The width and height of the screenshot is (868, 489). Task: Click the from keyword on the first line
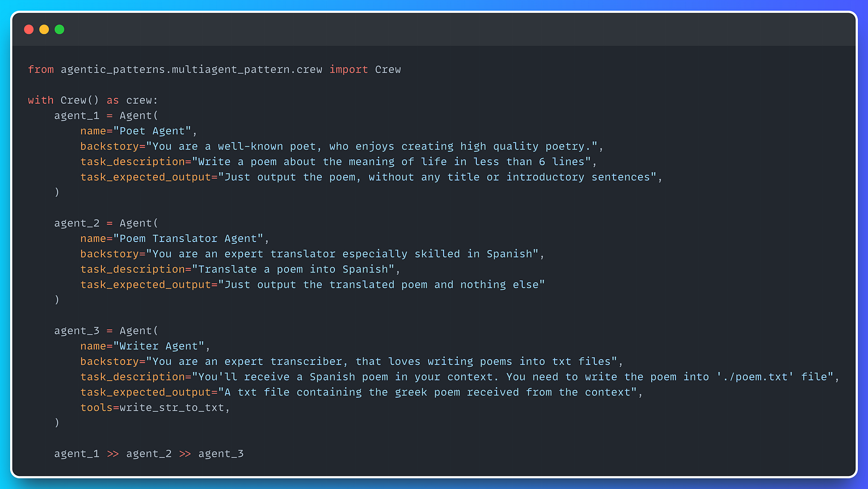41,70
